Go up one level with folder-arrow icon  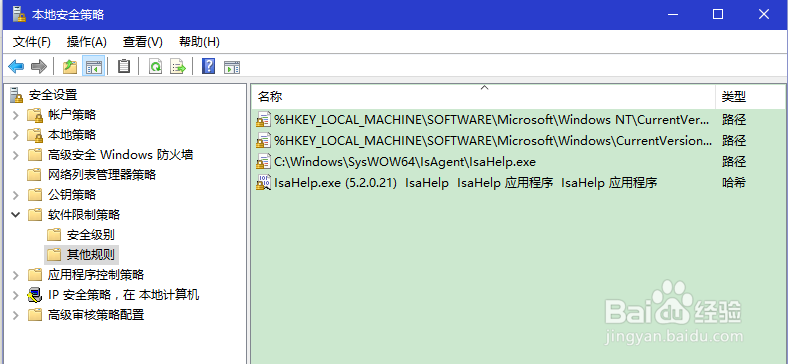click(70, 66)
